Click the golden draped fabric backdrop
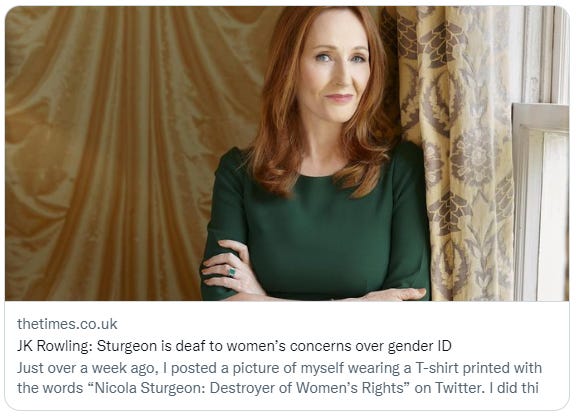The width and height of the screenshot is (577, 419). point(121,153)
